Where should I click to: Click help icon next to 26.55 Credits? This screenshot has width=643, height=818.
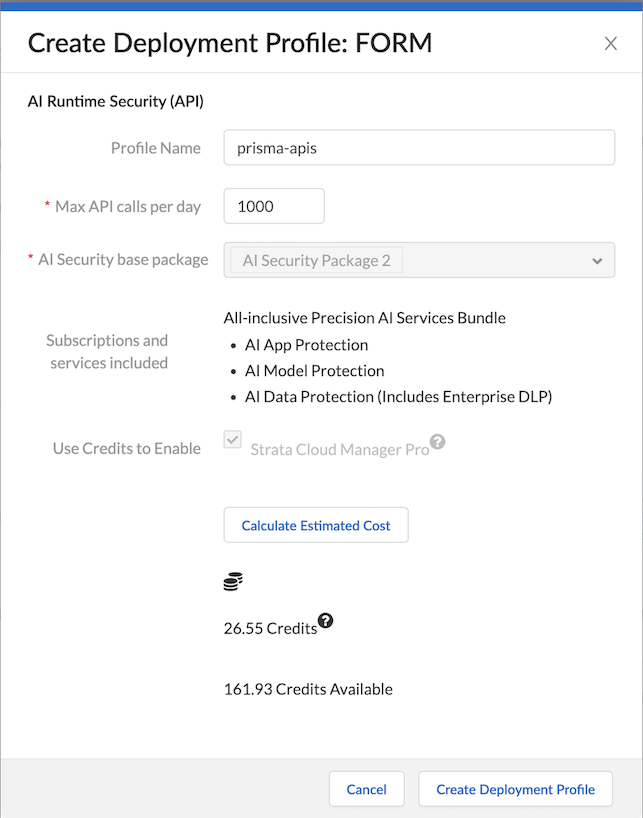[325, 621]
